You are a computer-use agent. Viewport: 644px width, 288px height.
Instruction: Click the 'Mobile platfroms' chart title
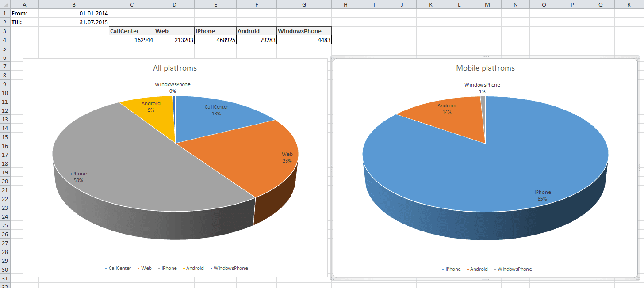485,68
